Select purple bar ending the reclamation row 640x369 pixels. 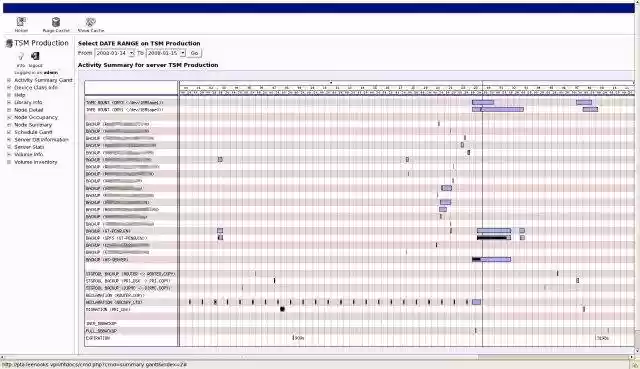(x=476, y=302)
